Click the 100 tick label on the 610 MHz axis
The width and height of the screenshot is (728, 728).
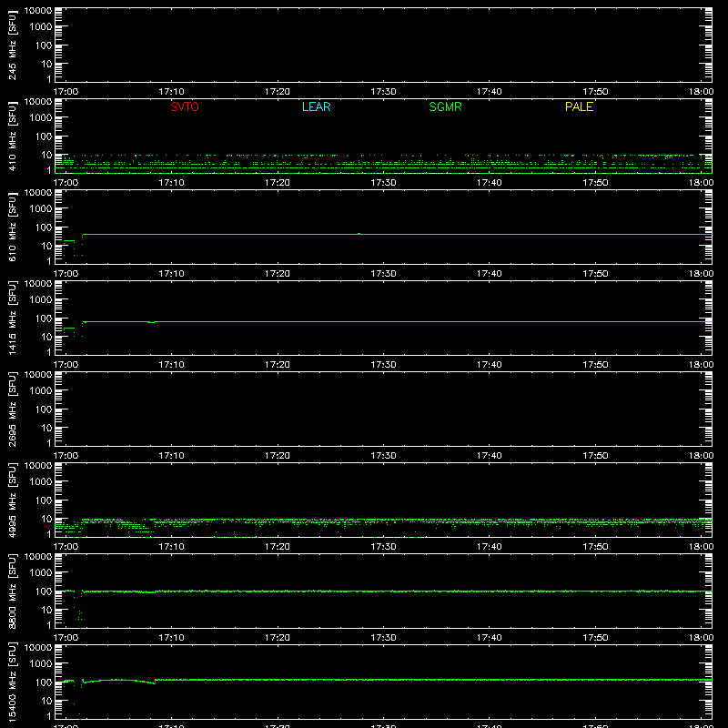(45, 227)
